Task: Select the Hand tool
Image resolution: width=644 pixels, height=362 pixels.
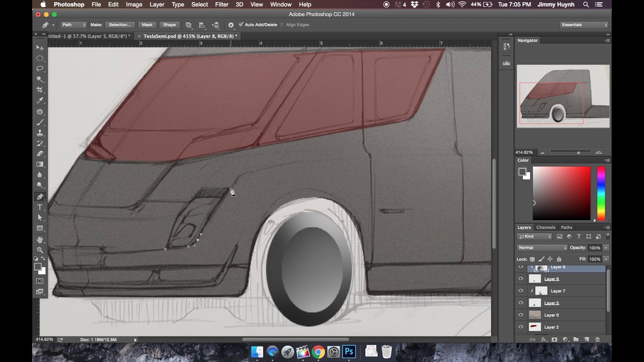Action: (40, 239)
